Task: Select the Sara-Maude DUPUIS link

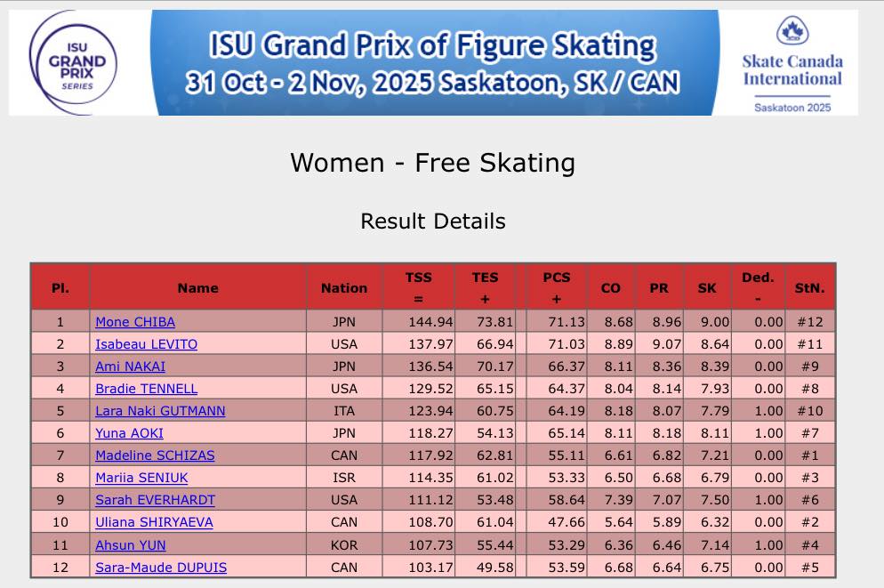Action: tap(161, 567)
